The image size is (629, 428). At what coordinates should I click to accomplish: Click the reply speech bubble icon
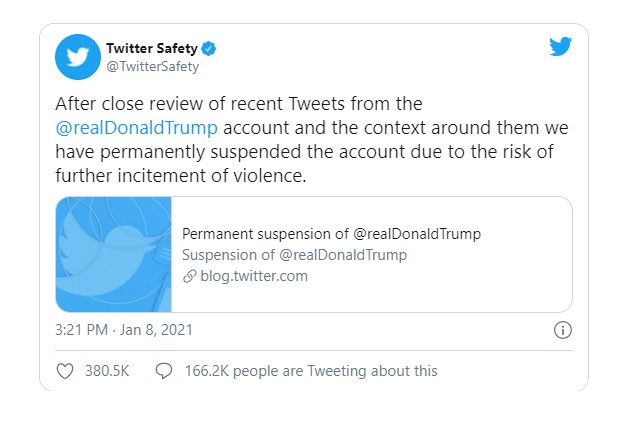click(x=164, y=371)
